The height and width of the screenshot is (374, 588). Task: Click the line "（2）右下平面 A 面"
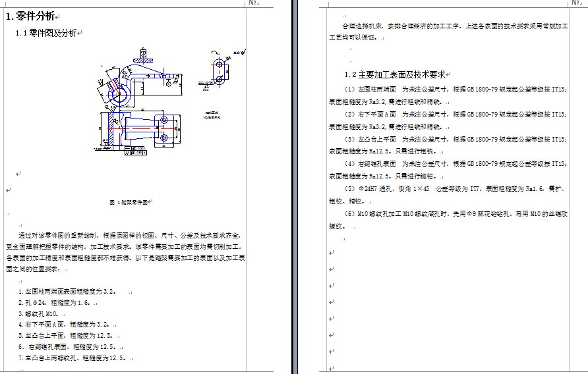click(x=456, y=115)
